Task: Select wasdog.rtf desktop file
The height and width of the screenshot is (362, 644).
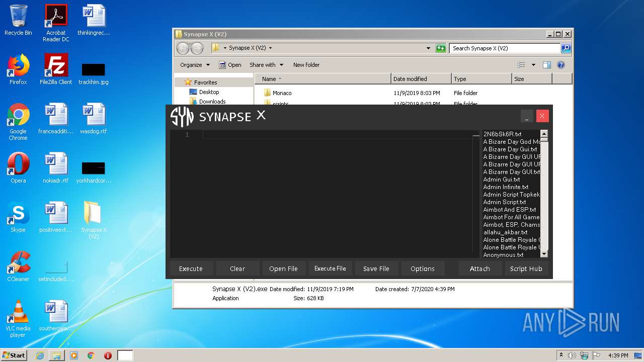Action: (94, 119)
